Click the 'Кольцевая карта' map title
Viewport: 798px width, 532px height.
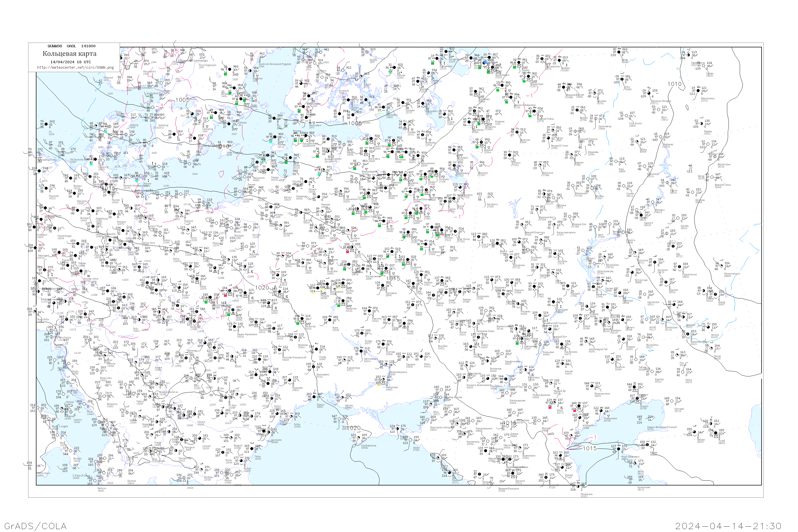click(x=69, y=54)
